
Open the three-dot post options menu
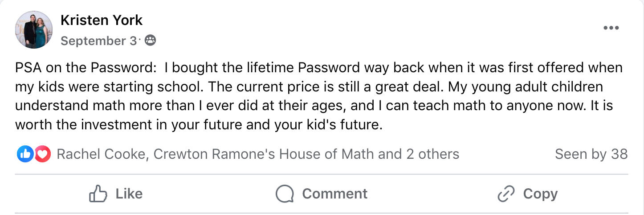611,28
